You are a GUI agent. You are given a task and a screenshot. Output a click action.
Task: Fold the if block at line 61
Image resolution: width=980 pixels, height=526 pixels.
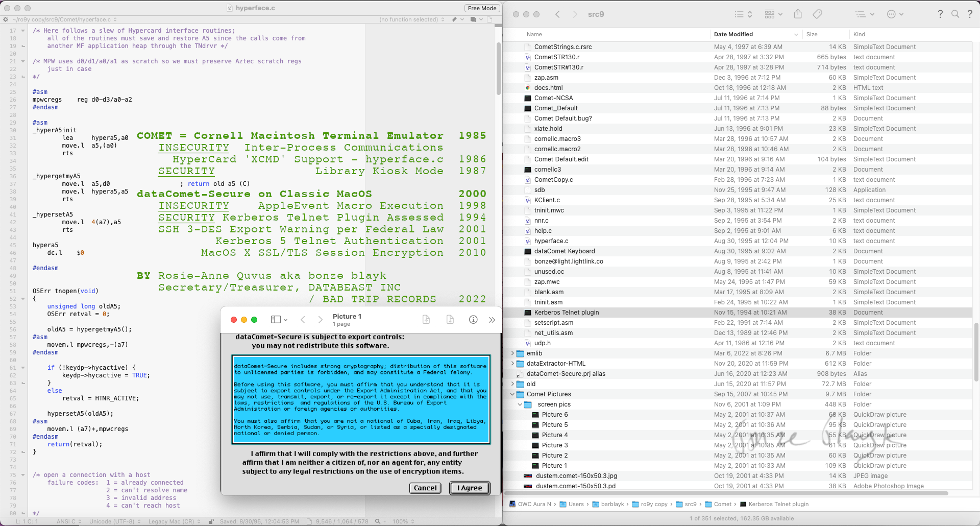pos(23,368)
